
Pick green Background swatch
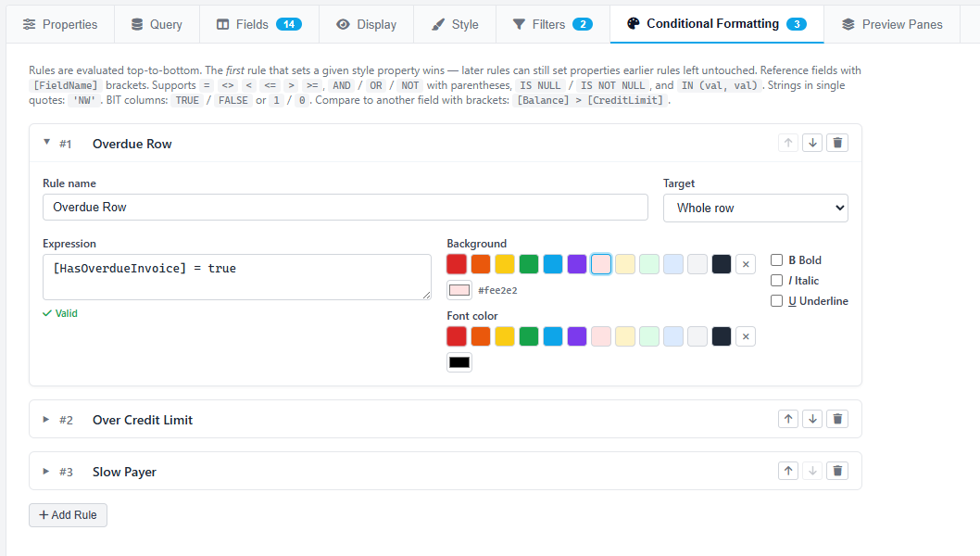pyautogui.click(x=529, y=264)
